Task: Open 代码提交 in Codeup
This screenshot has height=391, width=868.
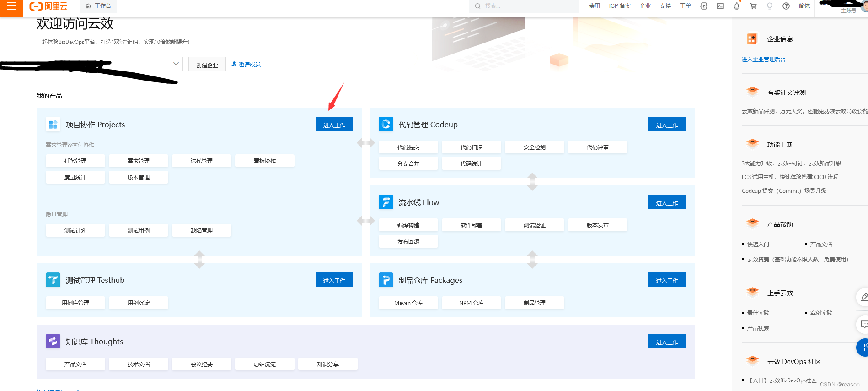Action: (x=408, y=147)
